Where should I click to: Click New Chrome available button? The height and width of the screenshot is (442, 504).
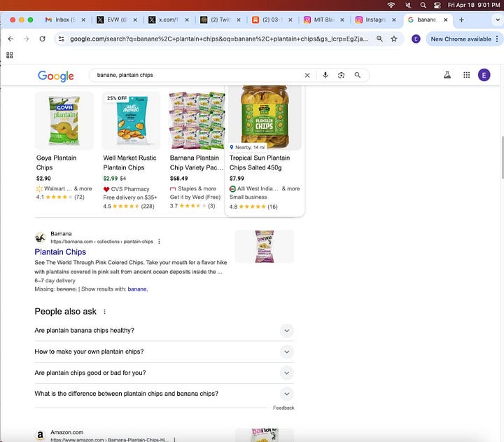pos(461,39)
